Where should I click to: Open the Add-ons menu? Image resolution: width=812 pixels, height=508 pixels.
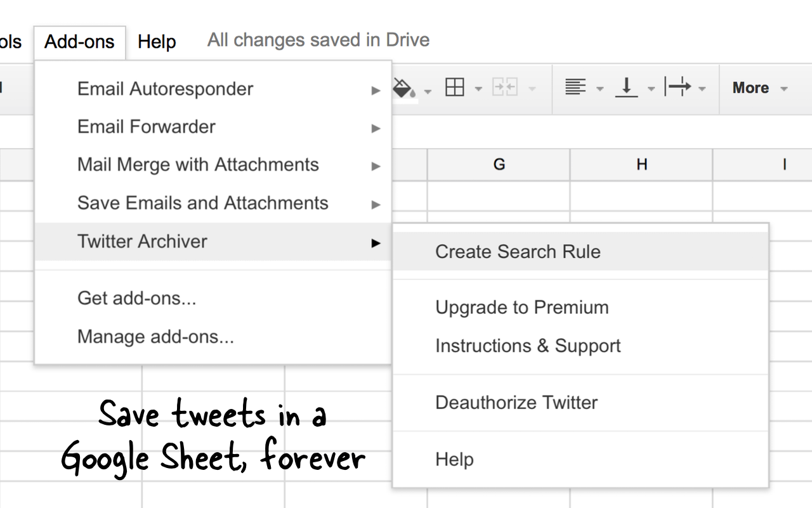pos(79,41)
